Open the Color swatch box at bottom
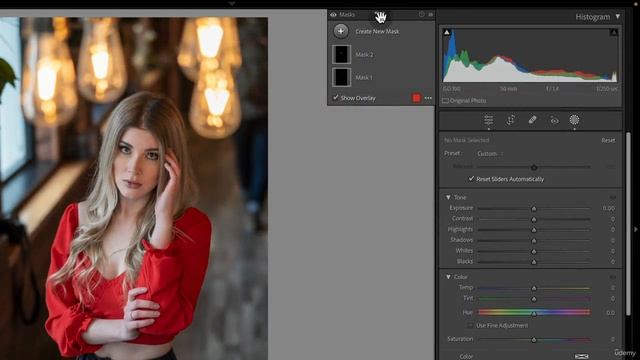640x360 pixels. click(582, 356)
